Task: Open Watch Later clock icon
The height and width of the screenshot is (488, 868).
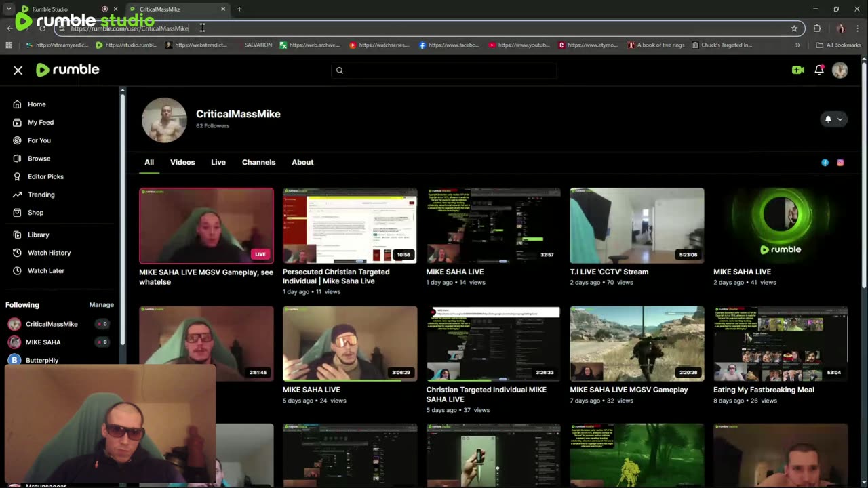Action: pos(17,270)
